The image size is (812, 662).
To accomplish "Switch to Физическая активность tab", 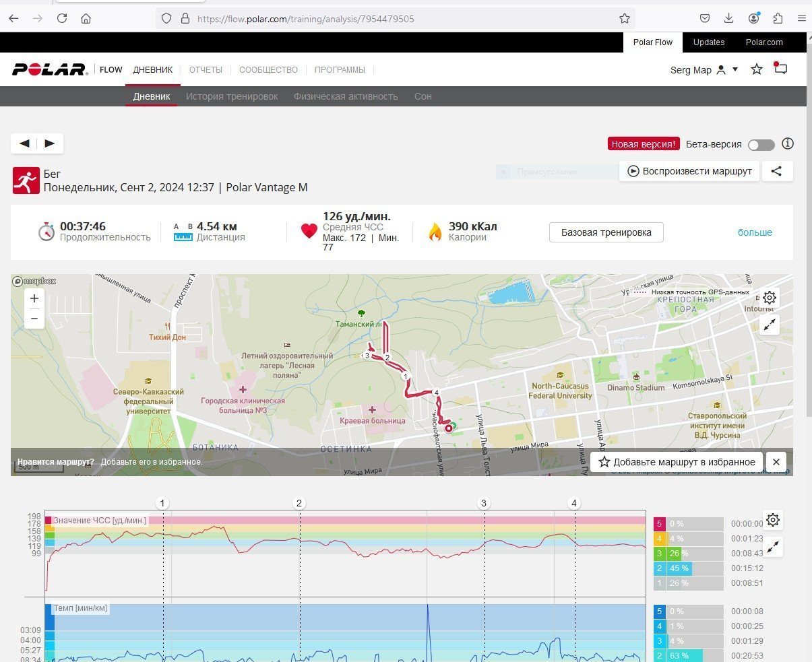I will click(x=346, y=96).
